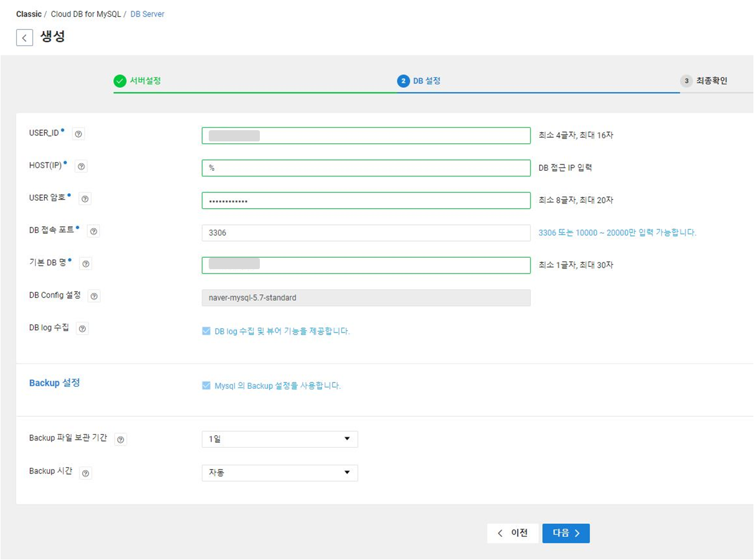The width and height of the screenshot is (754, 560).
Task: Click the Backup 파일 보관 기간 help icon
Action: click(x=120, y=439)
